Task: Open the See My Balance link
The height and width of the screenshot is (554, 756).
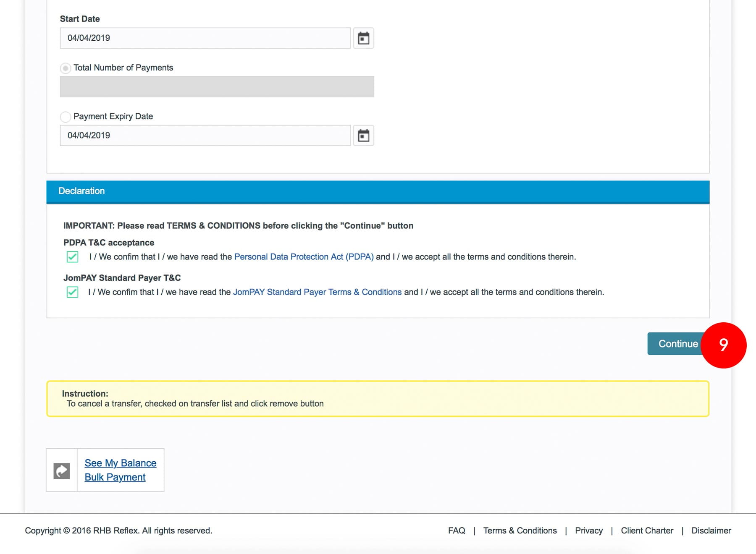Action: 121,463
